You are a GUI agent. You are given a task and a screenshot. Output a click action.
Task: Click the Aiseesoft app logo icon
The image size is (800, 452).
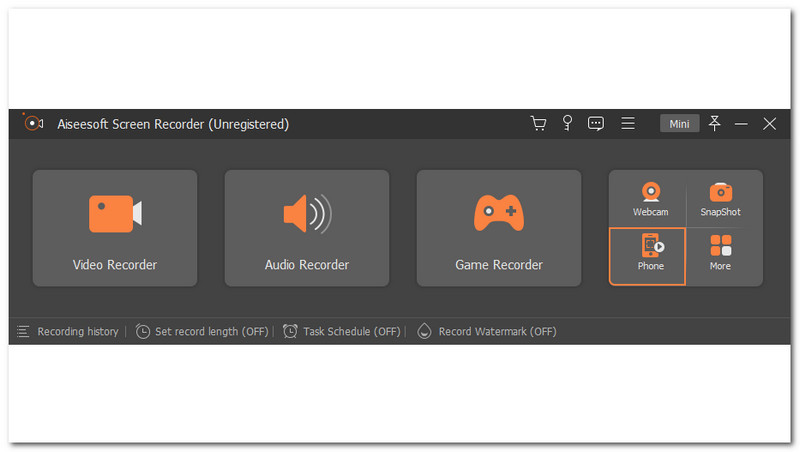click(33, 123)
